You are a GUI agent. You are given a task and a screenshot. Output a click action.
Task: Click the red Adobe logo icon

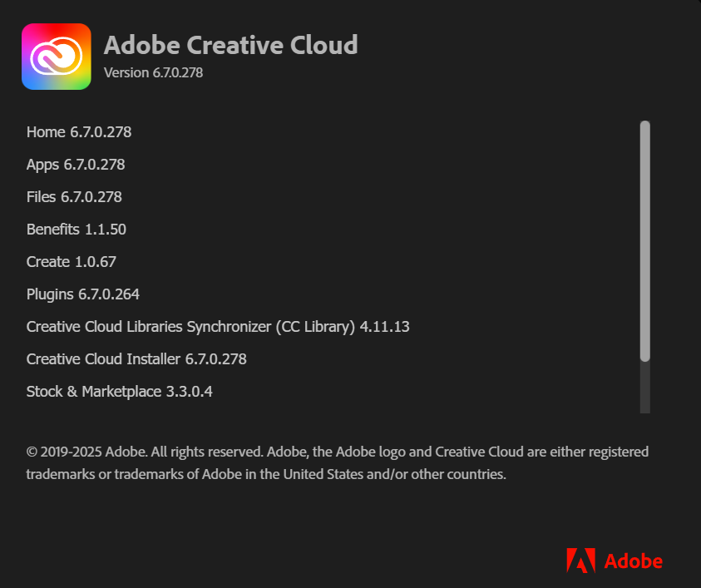580,561
